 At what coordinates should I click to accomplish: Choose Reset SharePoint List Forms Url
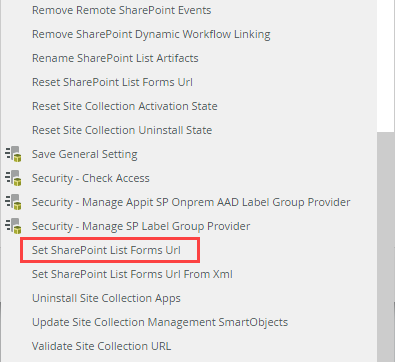[112, 82]
